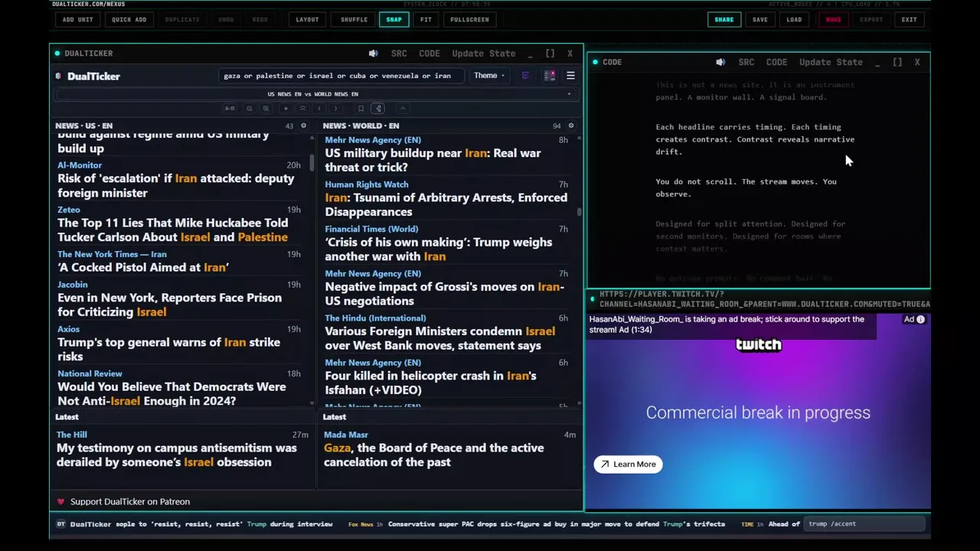
Task: Click LOAD in the top toolbar
Action: pos(794,20)
